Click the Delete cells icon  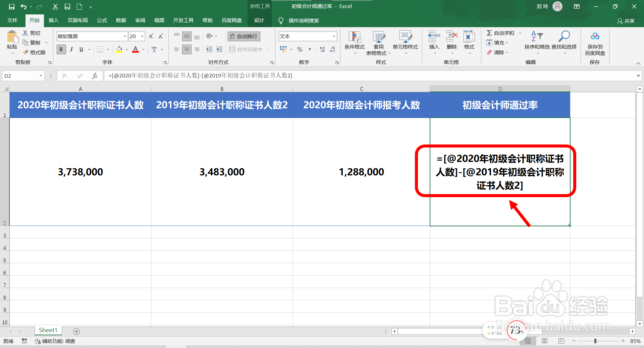(x=452, y=36)
